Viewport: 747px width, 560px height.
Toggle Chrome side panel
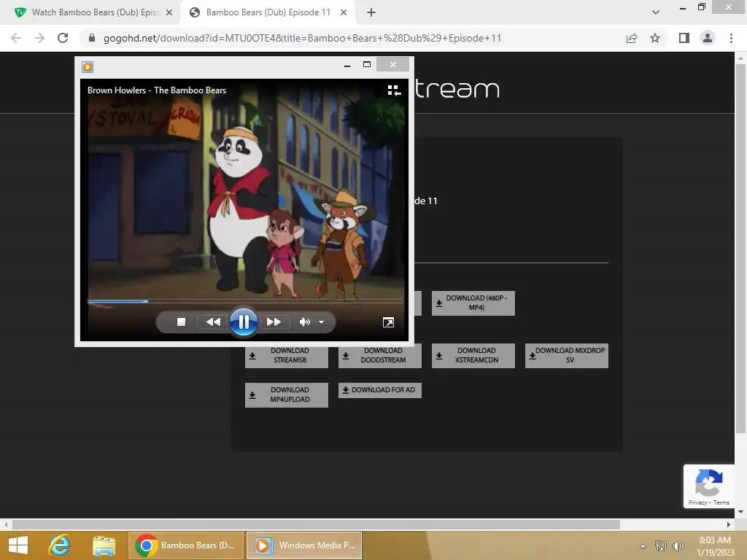point(684,38)
